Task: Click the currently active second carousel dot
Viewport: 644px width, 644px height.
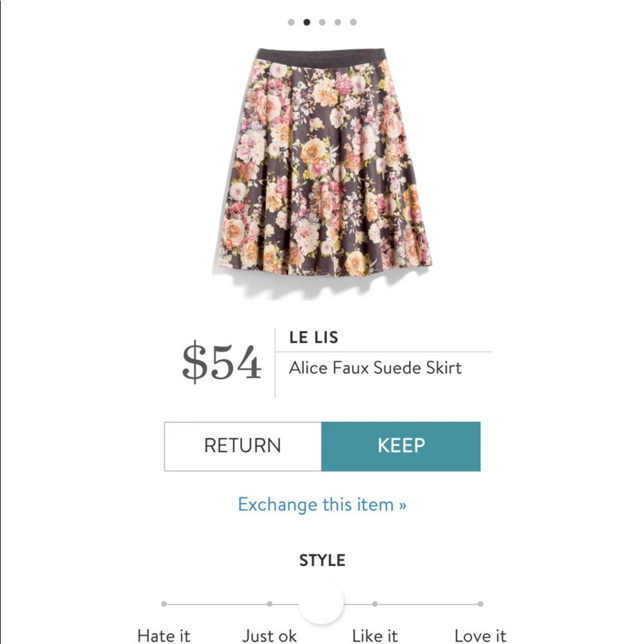Action: point(307,21)
